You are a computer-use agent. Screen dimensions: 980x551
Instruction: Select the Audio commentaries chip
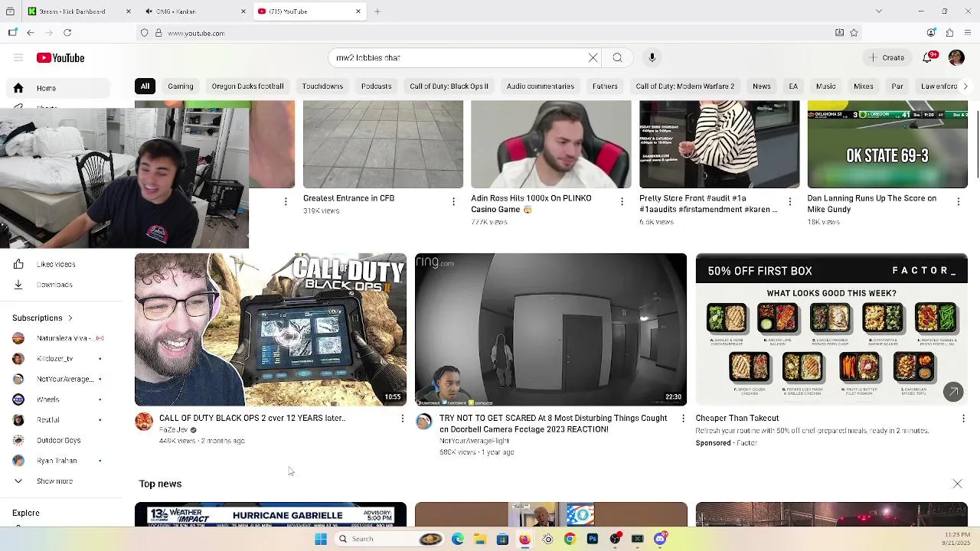pyautogui.click(x=541, y=86)
